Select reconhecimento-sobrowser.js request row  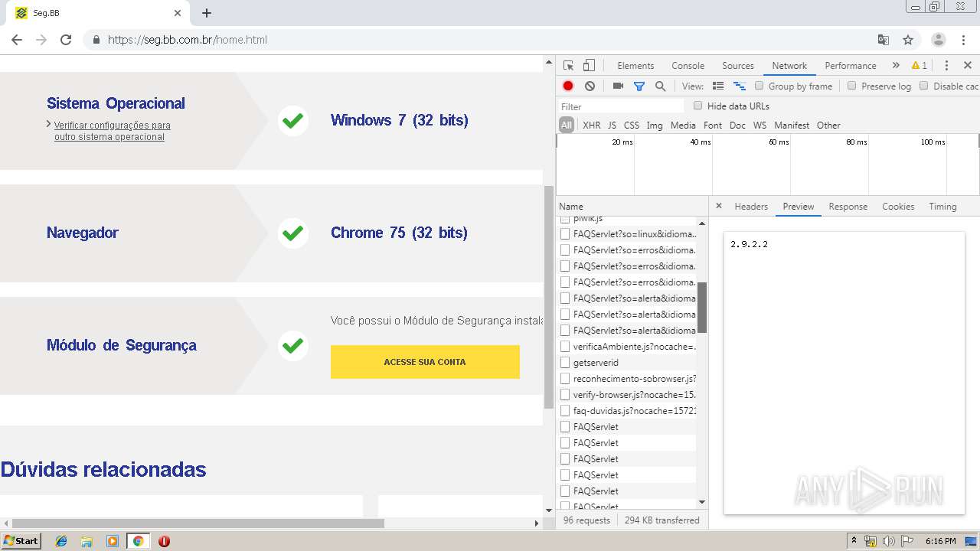tap(626, 379)
